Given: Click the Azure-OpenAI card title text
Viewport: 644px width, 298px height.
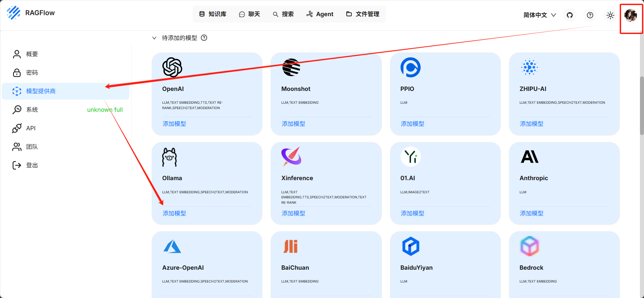Looking at the screenshot, I should pyautogui.click(x=183, y=268).
